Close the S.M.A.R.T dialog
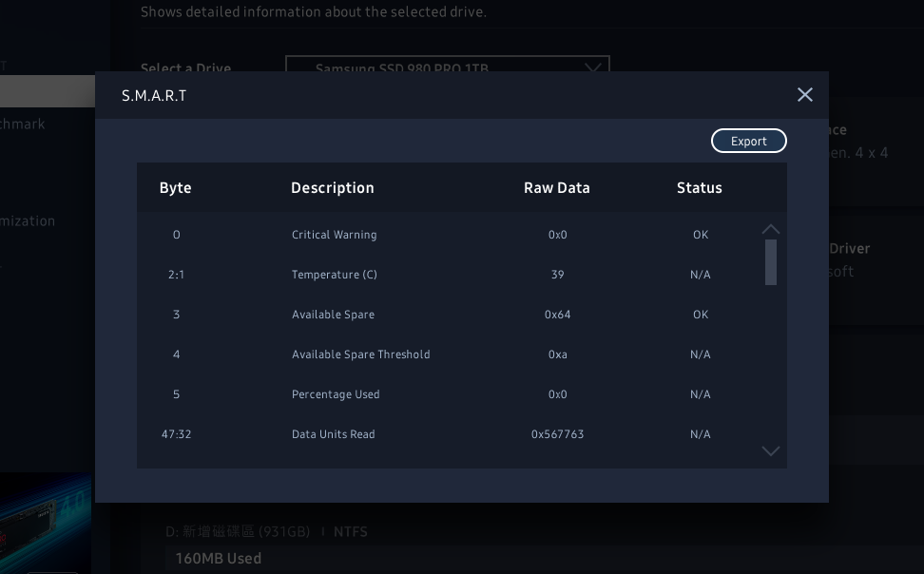The width and height of the screenshot is (924, 574). (804, 94)
